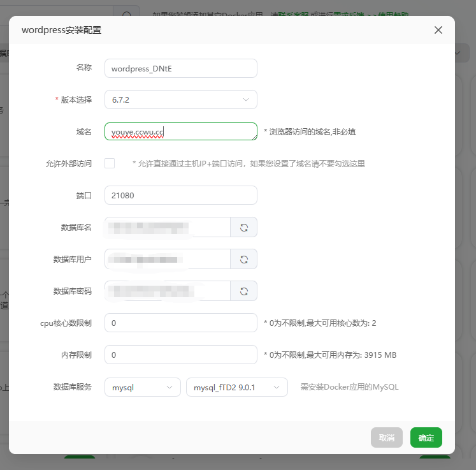Regenerate 数据库密码 using its refresh icon
This screenshot has width=476, height=470.
click(243, 291)
